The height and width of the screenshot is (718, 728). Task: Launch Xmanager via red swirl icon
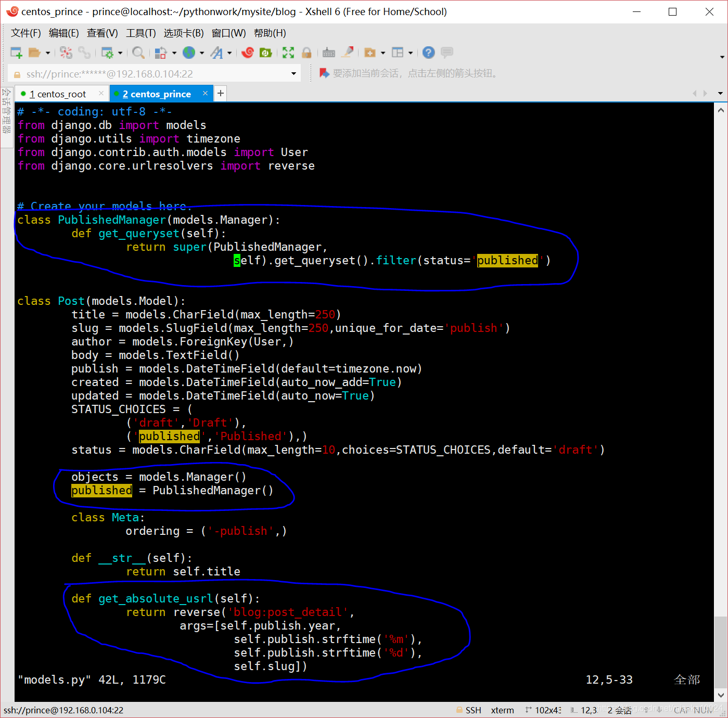click(248, 53)
